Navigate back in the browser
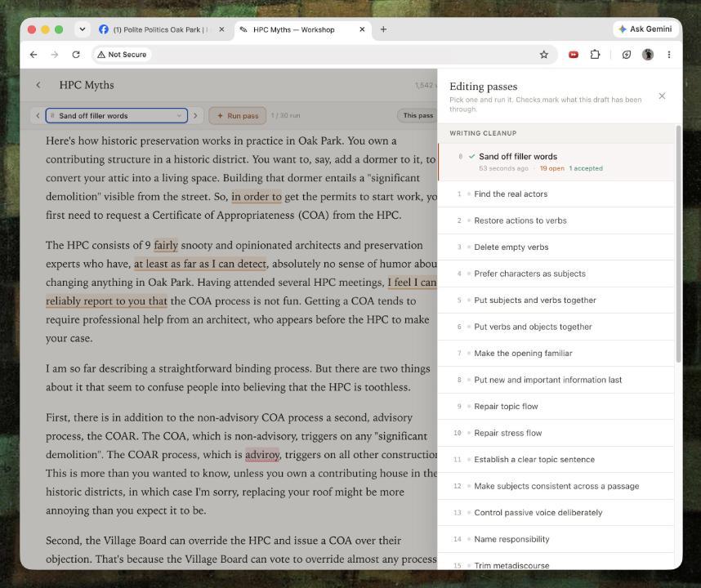Image resolution: width=701 pixels, height=588 pixels. point(33,55)
